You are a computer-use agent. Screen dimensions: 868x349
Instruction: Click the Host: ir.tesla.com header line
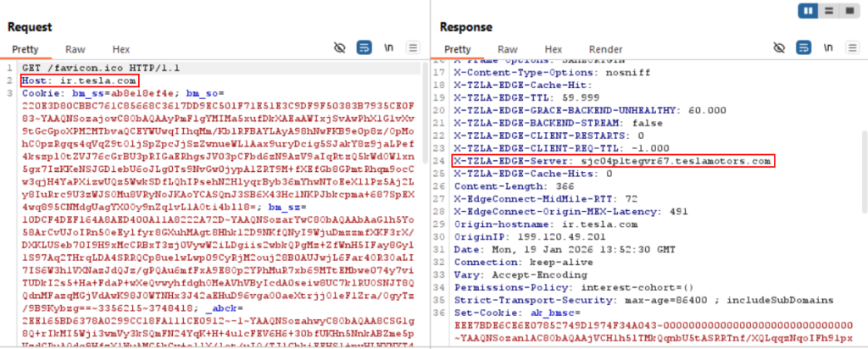point(64,80)
